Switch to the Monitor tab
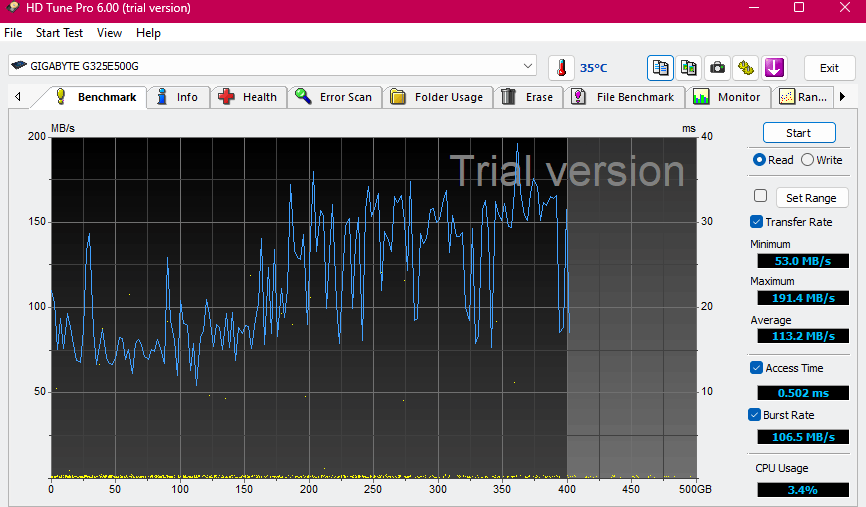 [728, 97]
